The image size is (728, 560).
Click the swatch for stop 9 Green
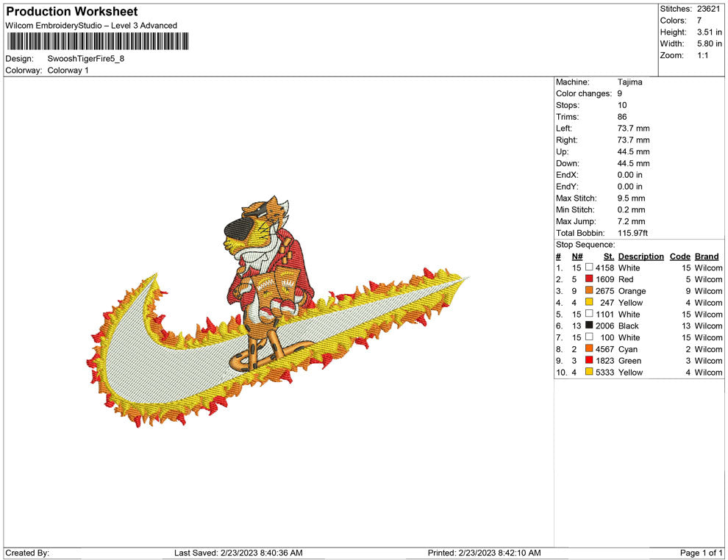[x=589, y=360]
